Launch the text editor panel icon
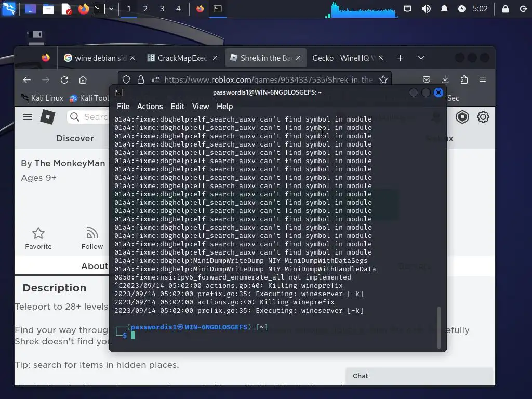The image size is (532, 399). tap(66, 9)
